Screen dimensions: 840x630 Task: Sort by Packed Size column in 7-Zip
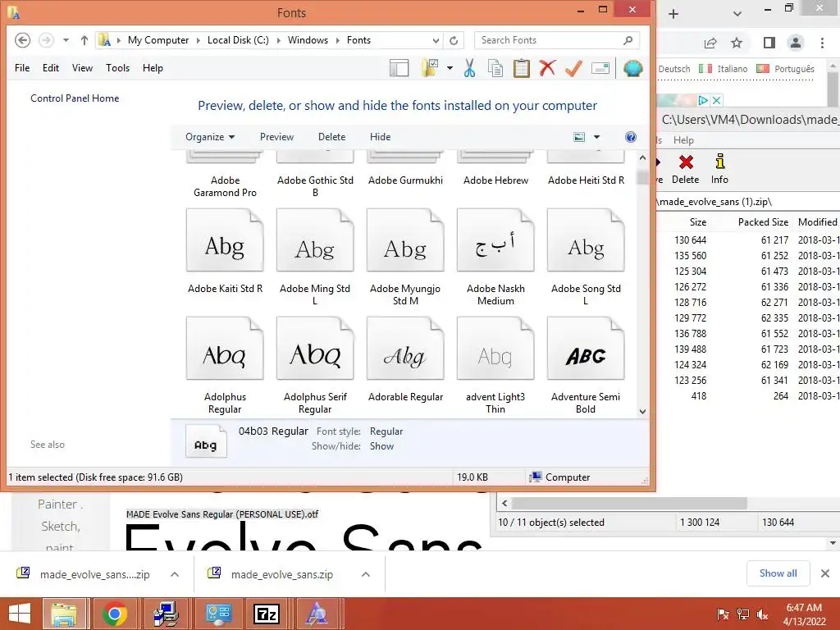tap(763, 221)
